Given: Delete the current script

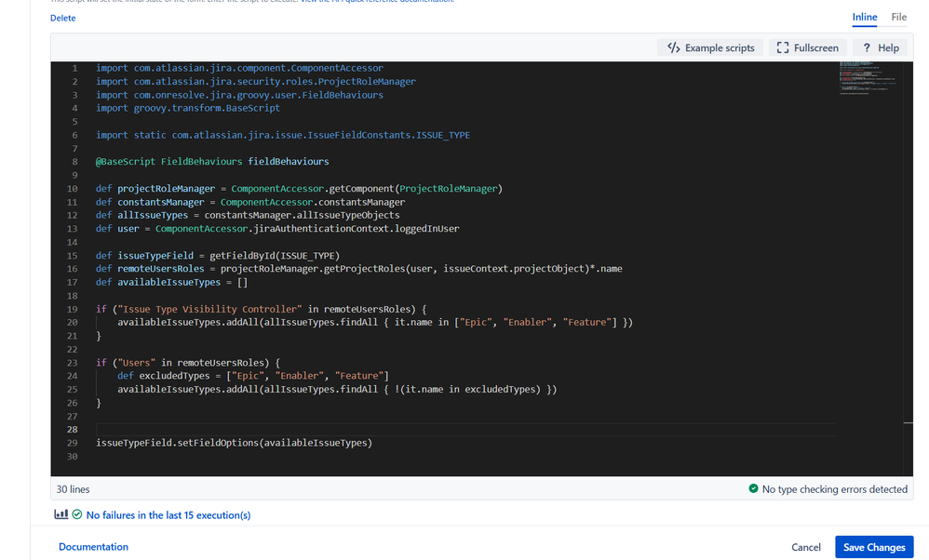Looking at the screenshot, I should tap(62, 18).
